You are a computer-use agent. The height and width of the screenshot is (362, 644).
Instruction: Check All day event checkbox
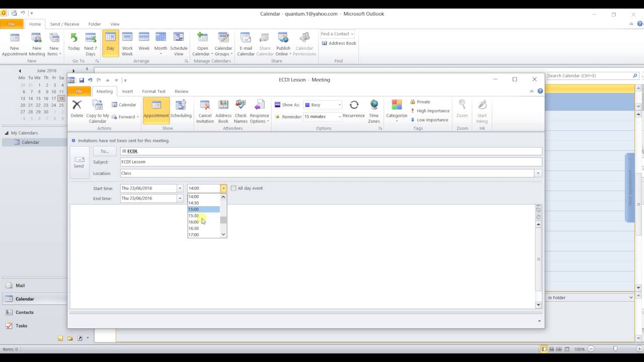(x=233, y=188)
